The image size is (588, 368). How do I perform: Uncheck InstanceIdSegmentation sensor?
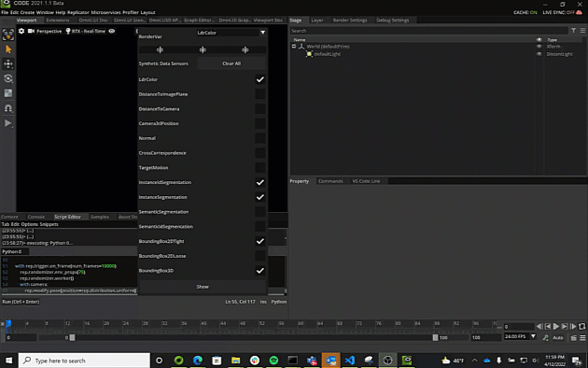(x=259, y=182)
